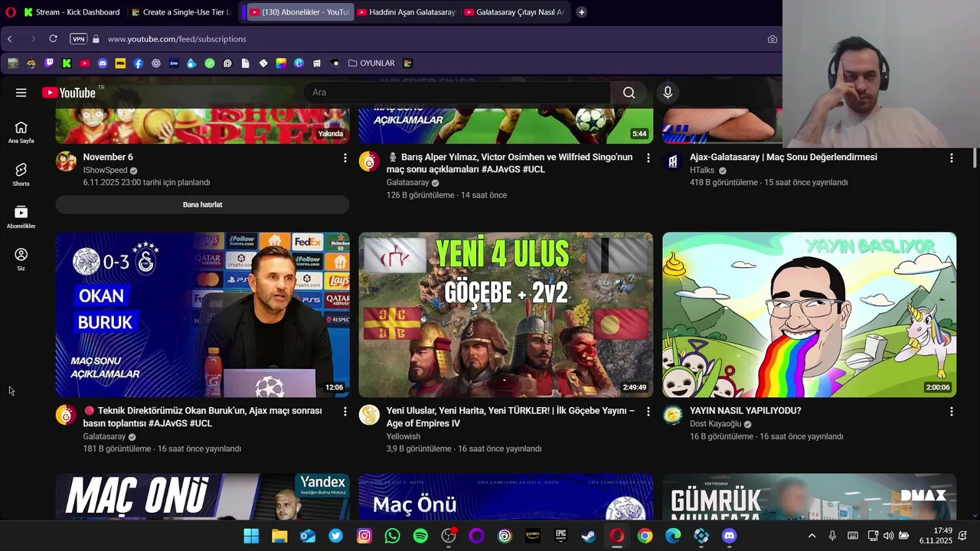
Task: Play the Yeni 4 Ulus Göçebe thumbnail
Action: tap(505, 315)
